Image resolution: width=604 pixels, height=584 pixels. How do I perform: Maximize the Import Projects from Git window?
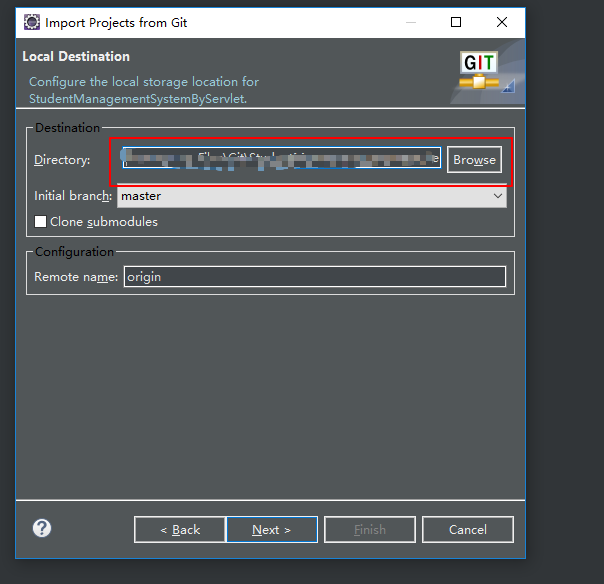456,22
